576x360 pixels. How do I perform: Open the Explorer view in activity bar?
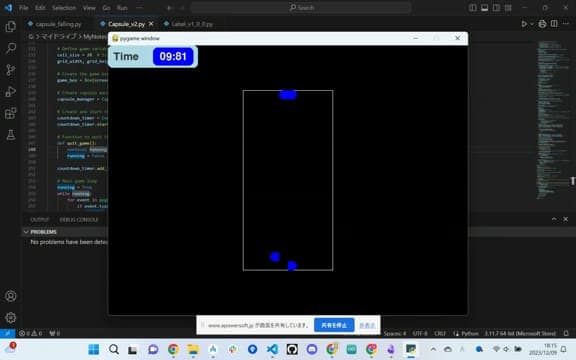tap(11, 26)
